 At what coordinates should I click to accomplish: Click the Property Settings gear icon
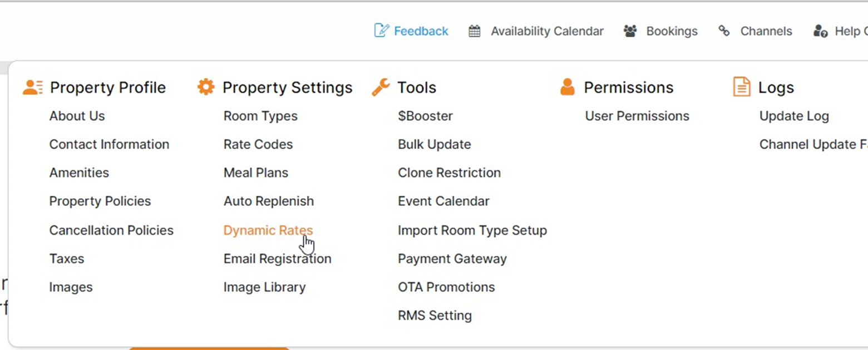(206, 87)
